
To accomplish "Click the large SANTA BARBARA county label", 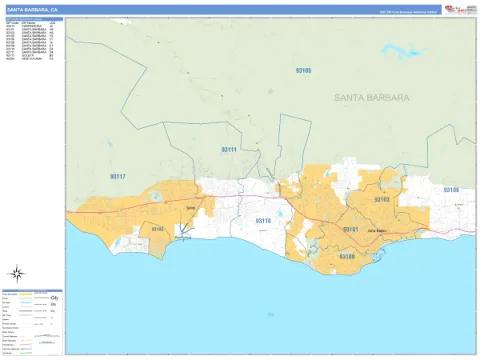I will [372, 98].
